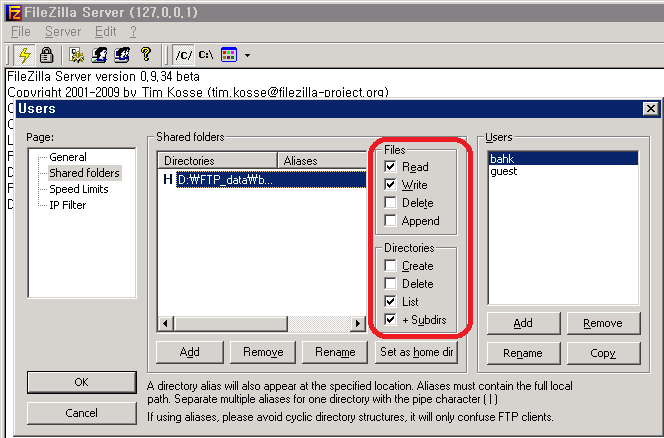Click the Copy user button

point(603,353)
